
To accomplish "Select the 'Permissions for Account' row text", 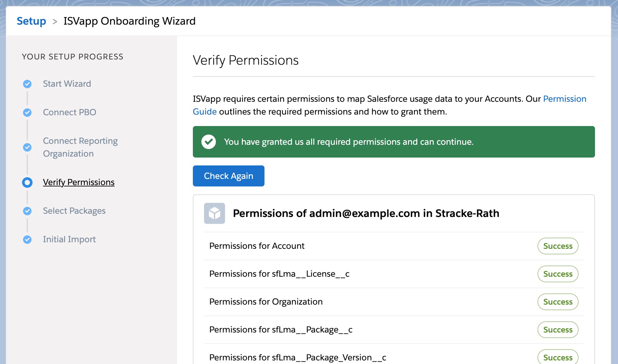I will 257,246.
